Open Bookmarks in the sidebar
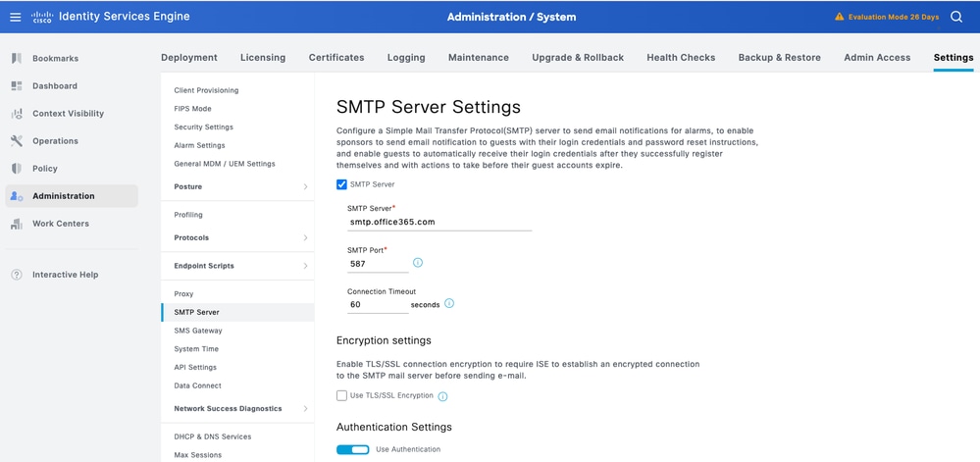Viewport: 980px width, 462px height. coord(56,58)
